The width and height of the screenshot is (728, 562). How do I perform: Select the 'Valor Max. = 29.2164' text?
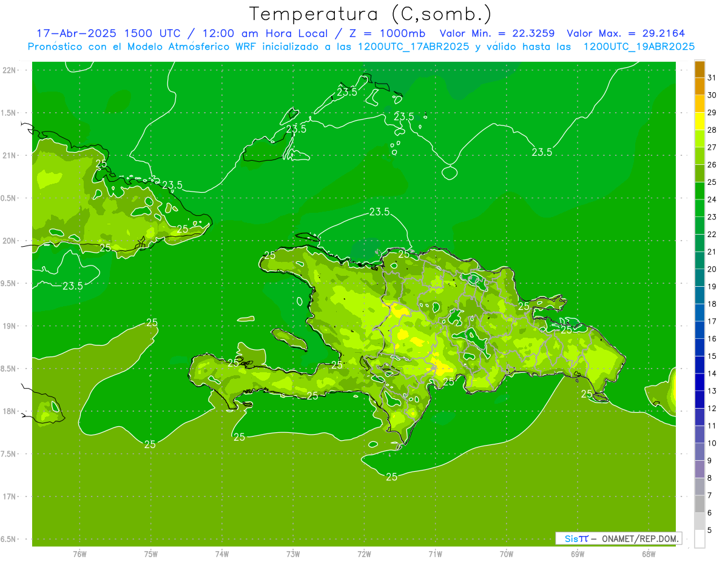point(625,33)
